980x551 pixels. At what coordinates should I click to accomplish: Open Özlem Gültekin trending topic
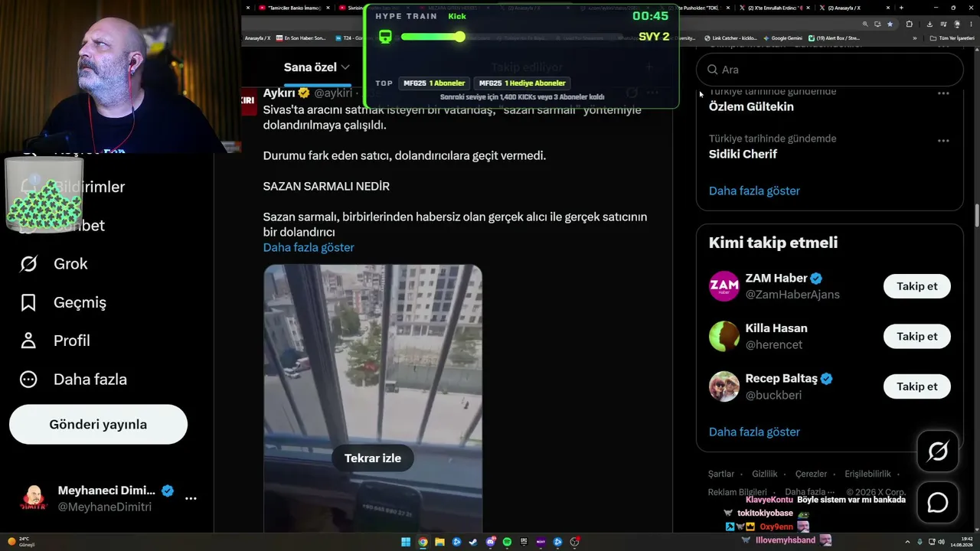pyautogui.click(x=751, y=107)
